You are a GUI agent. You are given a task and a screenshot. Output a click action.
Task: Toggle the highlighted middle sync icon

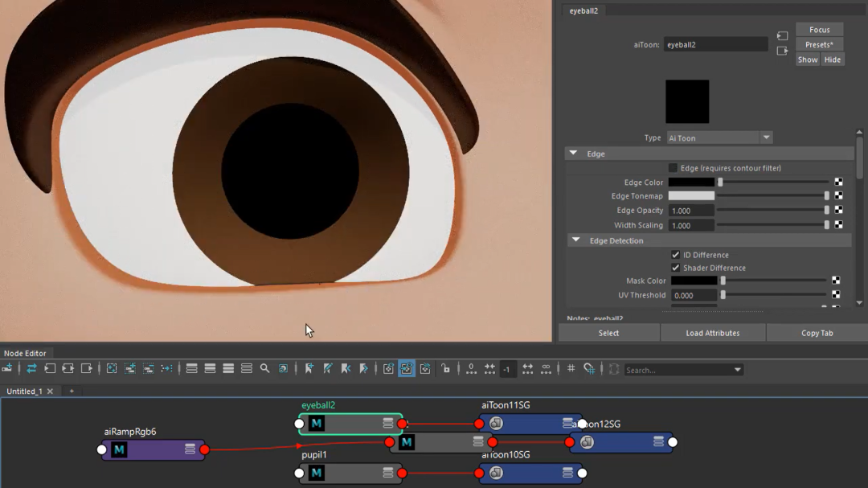pos(407,368)
